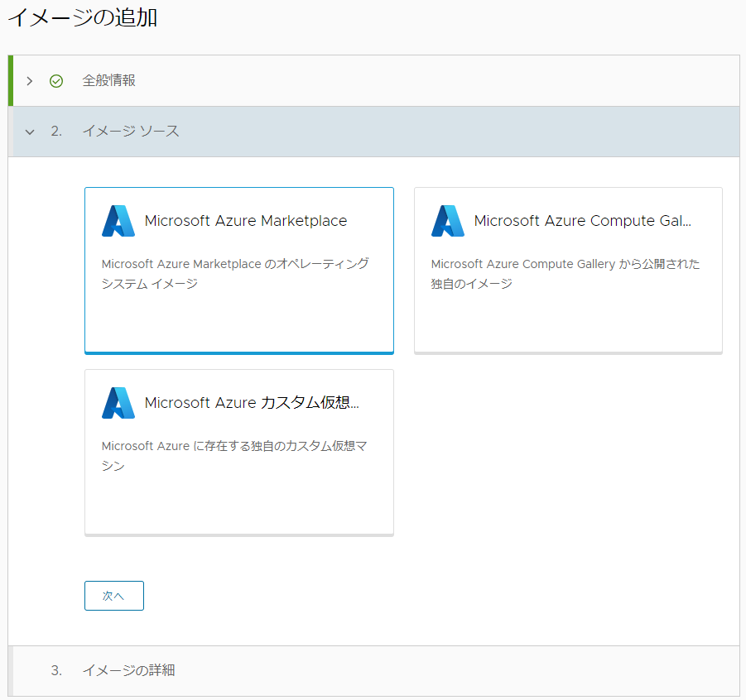Image resolution: width=746 pixels, height=700 pixels.
Task: Open step 3 イメージの詳細
Action: coord(376,670)
